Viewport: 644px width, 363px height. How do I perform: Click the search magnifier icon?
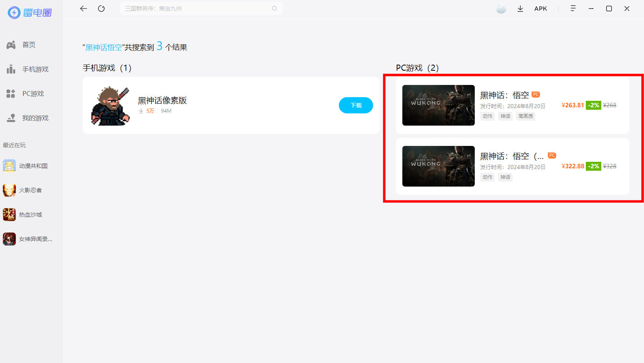(275, 9)
